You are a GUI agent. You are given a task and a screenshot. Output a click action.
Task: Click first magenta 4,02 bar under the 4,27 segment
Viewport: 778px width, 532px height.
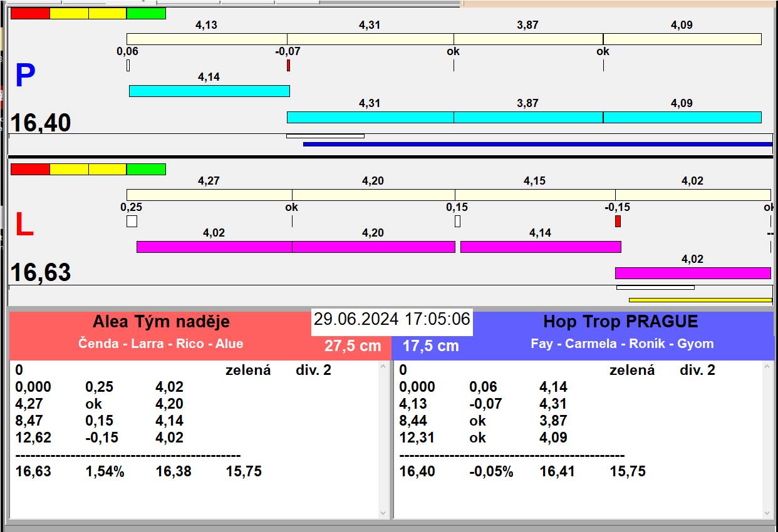[214, 247]
